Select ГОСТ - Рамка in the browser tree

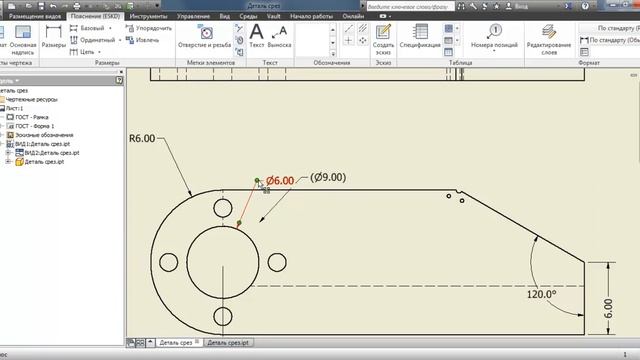coord(31,117)
